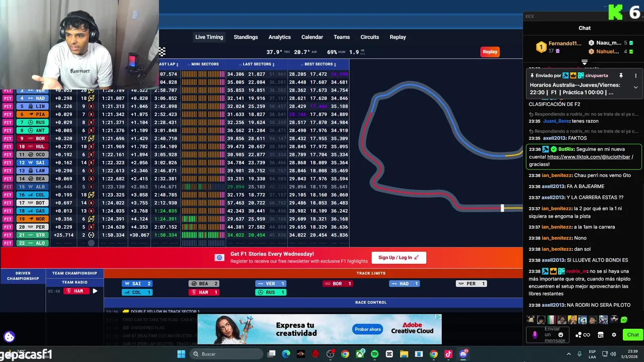This screenshot has width=644, height=362.
Task: Click the newsletter envelope icon in banner
Action: [x=219, y=257]
